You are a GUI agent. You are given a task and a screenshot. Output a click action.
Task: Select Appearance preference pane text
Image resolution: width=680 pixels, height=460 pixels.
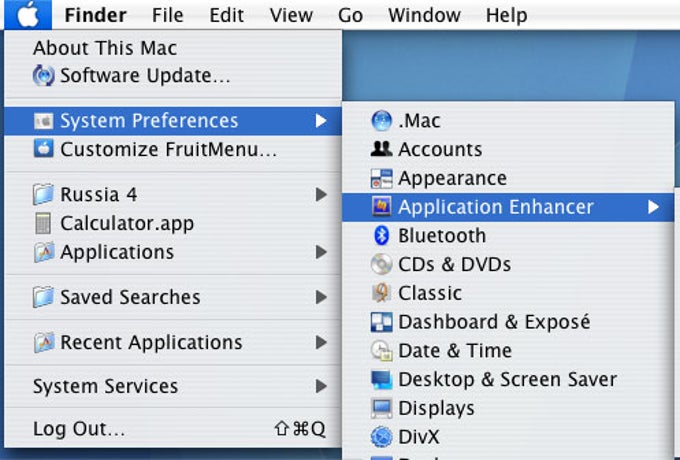[x=452, y=179]
